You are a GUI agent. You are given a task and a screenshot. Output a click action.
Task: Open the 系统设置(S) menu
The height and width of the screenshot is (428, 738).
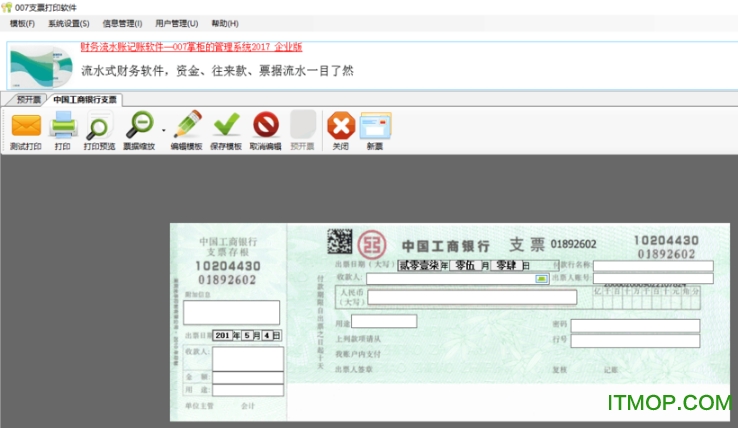pyautogui.click(x=69, y=24)
